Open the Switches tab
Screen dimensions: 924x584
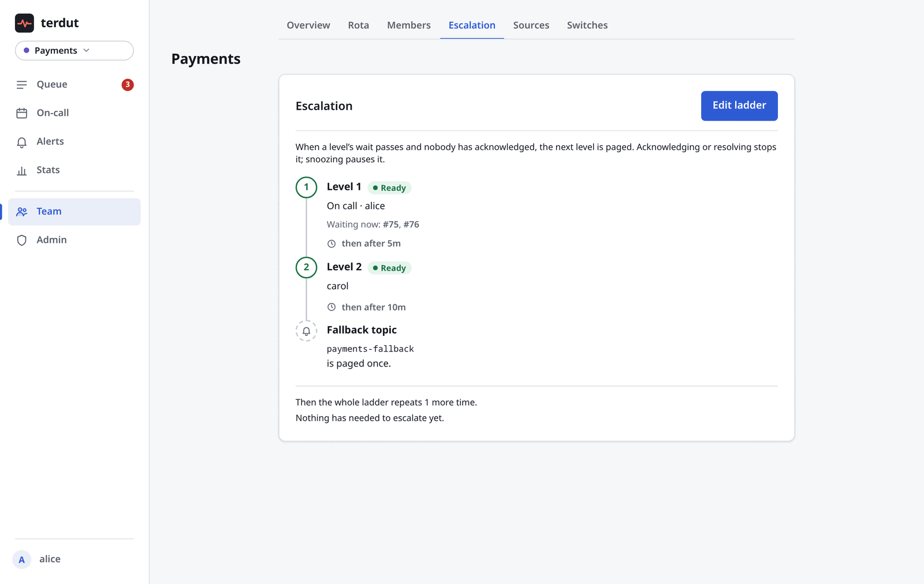click(x=587, y=25)
